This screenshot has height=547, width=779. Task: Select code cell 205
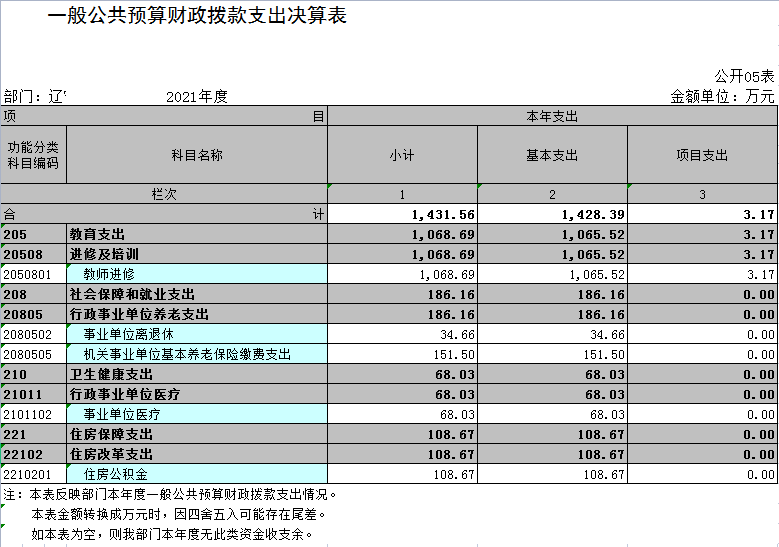click(33, 234)
